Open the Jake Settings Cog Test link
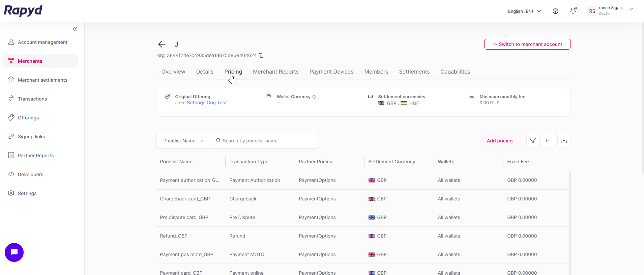 click(201, 103)
